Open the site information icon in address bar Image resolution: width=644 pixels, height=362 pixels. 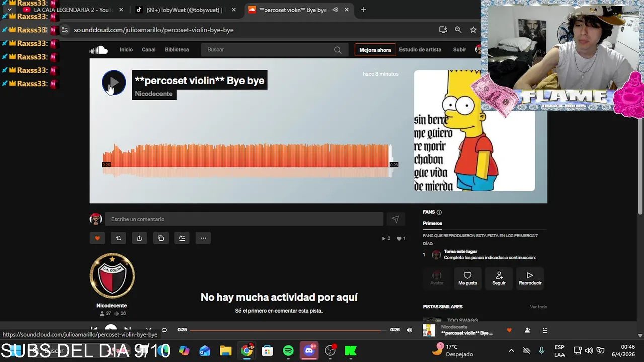pyautogui.click(x=64, y=30)
